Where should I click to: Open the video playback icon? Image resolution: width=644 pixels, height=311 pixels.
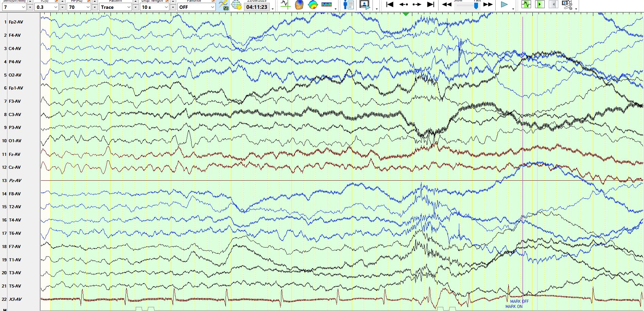(x=365, y=5)
